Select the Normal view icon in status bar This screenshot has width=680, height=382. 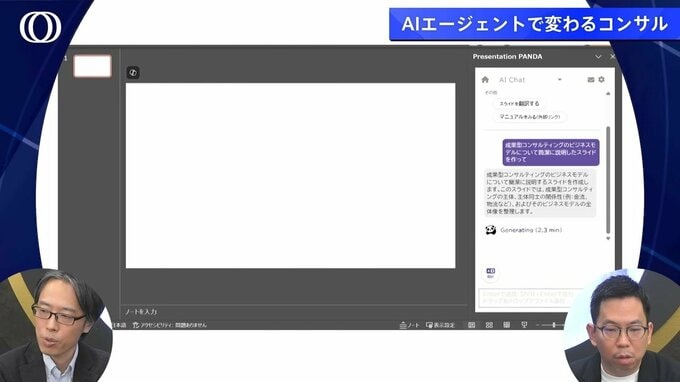click(471, 325)
